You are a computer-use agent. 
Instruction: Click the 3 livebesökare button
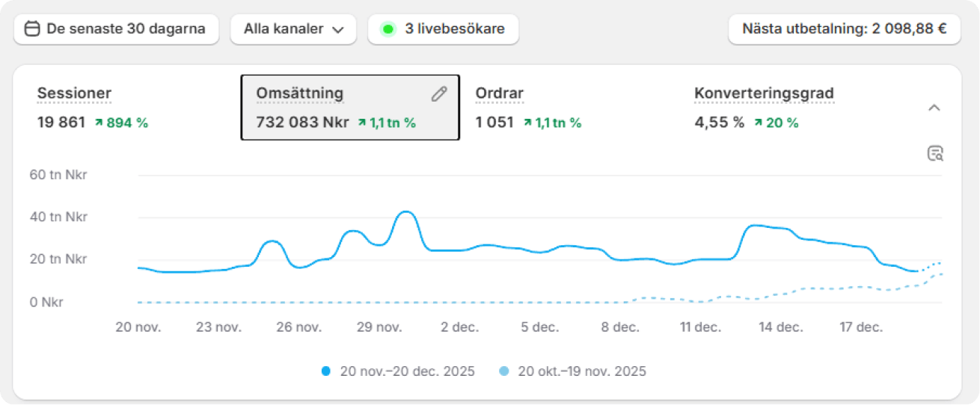pyautogui.click(x=443, y=29)
